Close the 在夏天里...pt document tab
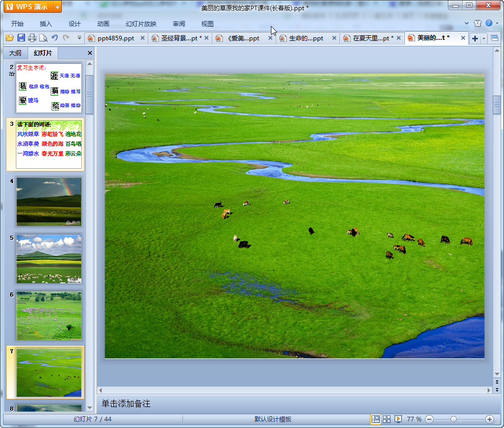This screenshot has width=504, height=428. click(399, 38)
